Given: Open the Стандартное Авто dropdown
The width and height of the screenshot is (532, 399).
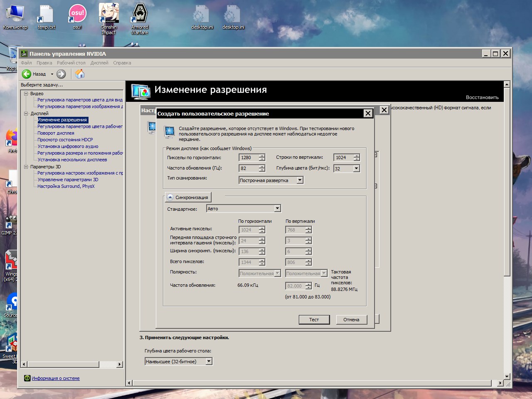Looking at the screenshot, I should [x=277, y=209].
